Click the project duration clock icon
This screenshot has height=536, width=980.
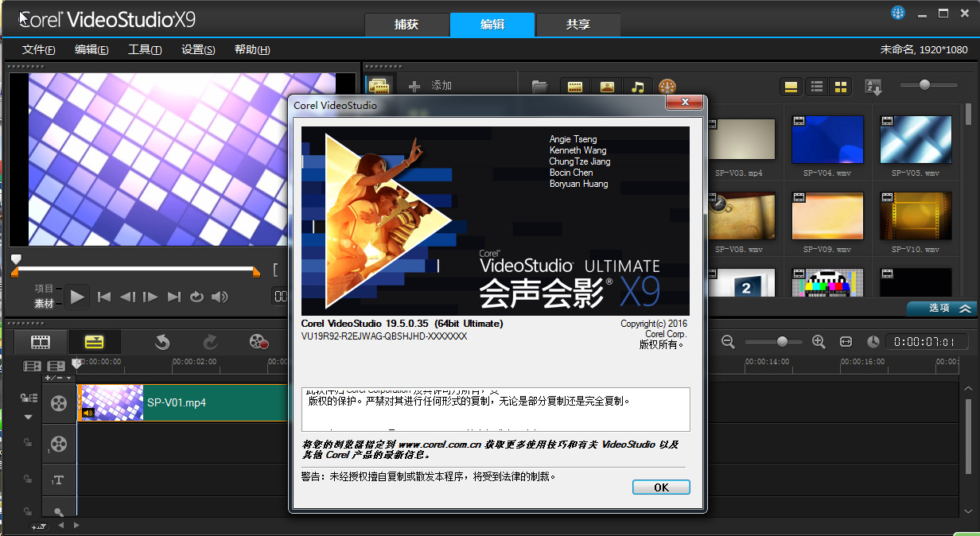[x=873, y=341]
